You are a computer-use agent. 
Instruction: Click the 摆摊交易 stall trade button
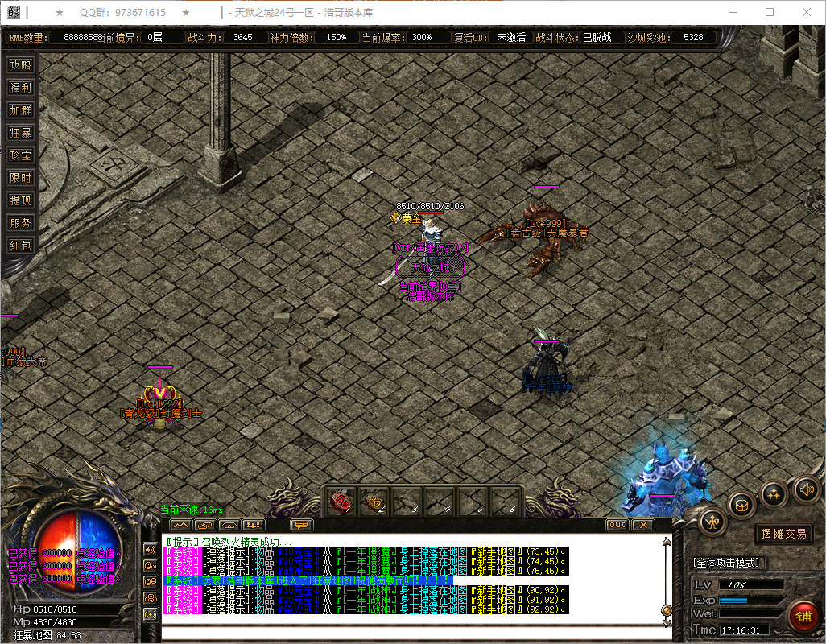(x=783, y=533)
